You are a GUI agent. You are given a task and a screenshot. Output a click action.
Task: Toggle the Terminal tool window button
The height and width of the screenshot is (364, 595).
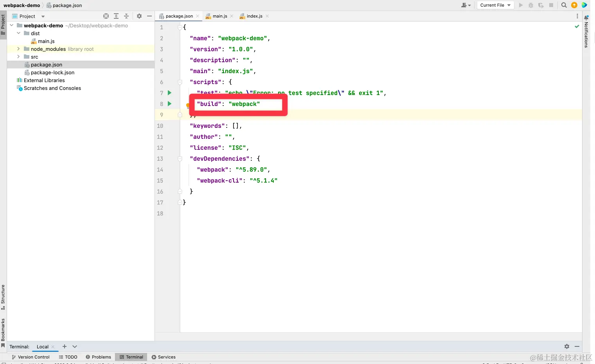[x=131, y=357]
